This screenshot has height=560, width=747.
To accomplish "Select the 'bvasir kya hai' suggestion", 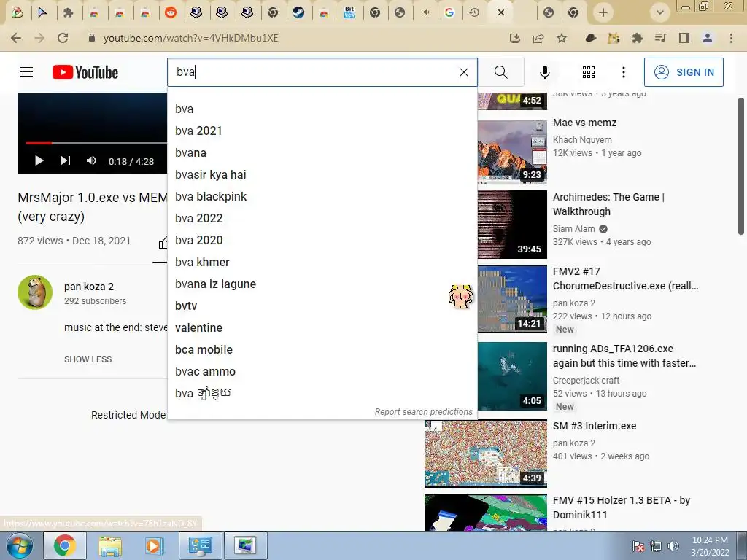I will pyautogui.click(x=322, y=174).
